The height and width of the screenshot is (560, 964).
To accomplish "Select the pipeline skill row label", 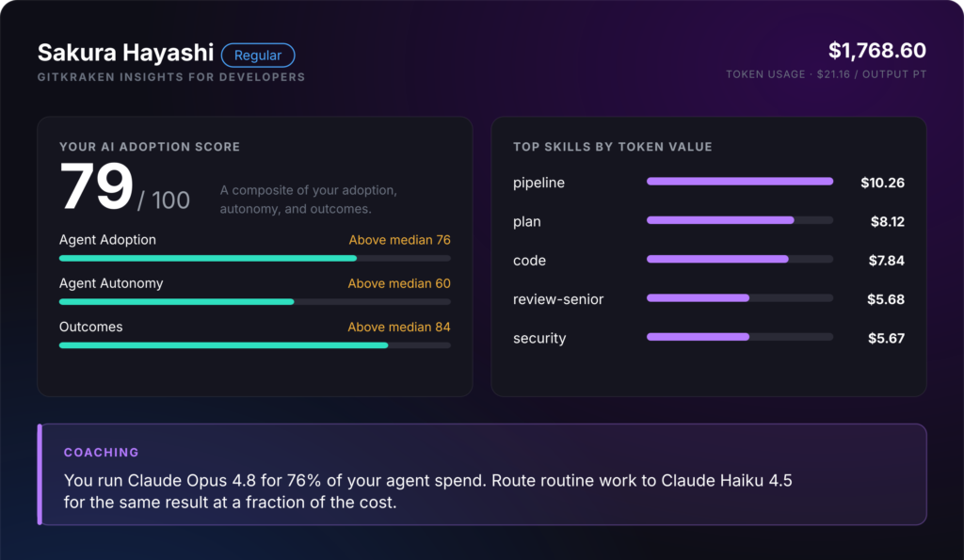I will [538, 183].
